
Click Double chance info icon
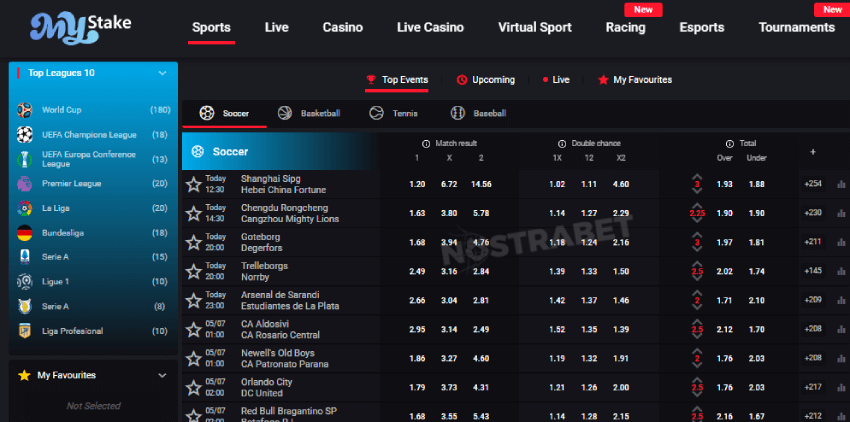point(562,144)
